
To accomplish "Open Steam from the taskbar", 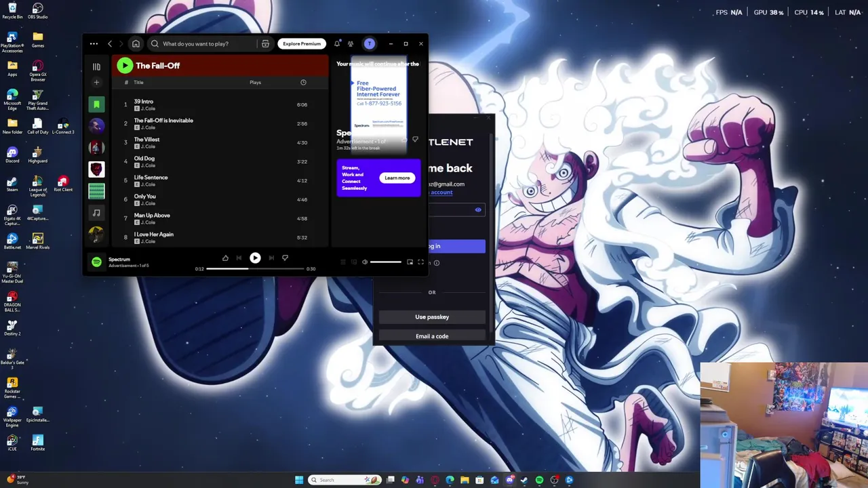I will click(524, 480).
